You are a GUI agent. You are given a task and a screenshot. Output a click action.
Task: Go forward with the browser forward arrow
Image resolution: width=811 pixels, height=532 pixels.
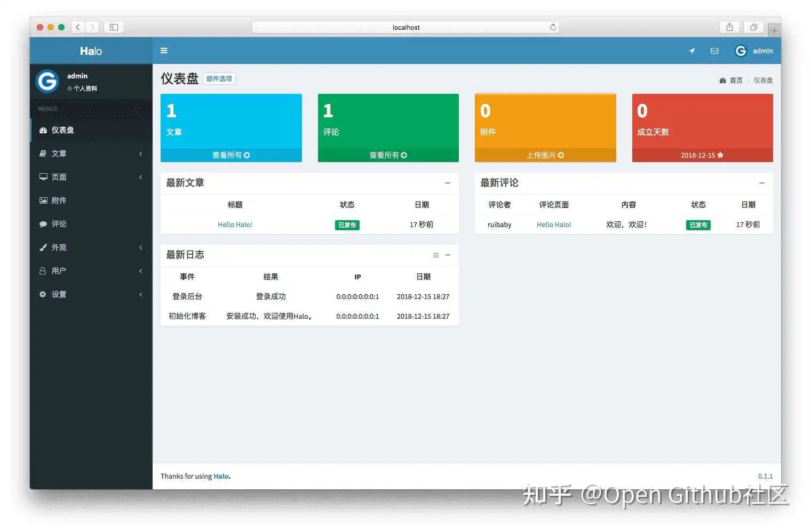pos(92,27)
